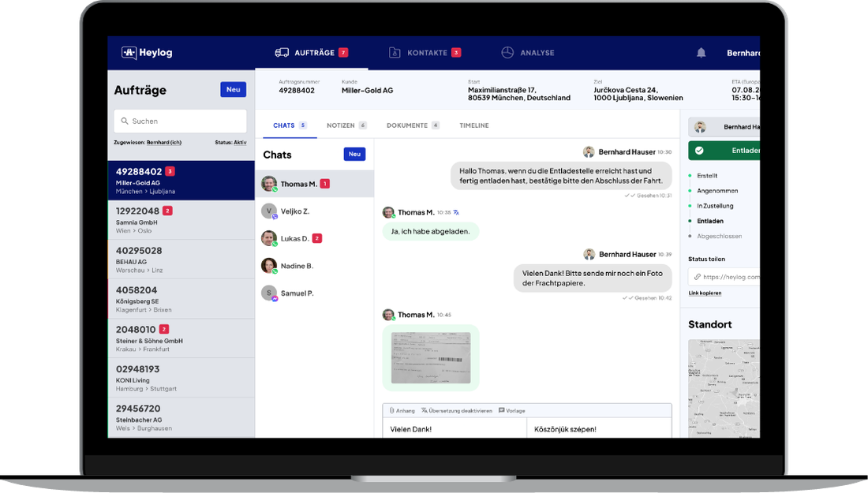Screen dimensions: 868x493
Task: Select order 02948193 KONI Living
Action: pos(181,378)
